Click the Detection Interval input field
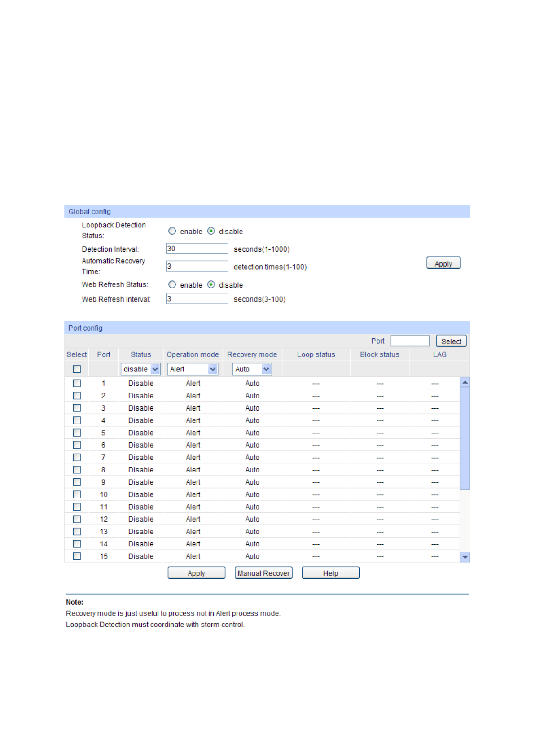The width and height of the screenshot is (535, 756). point(197,249)
